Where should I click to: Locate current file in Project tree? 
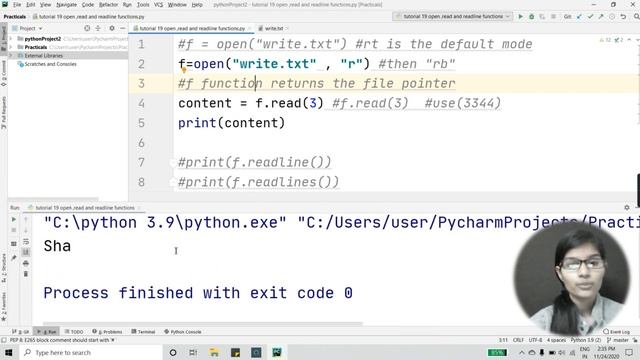click(x=87, y=29)
